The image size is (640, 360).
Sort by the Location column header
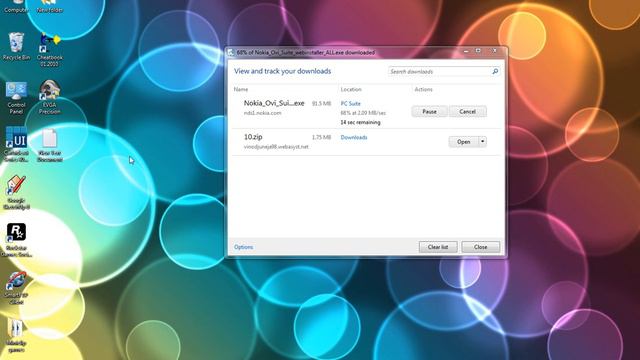[351, 89]
